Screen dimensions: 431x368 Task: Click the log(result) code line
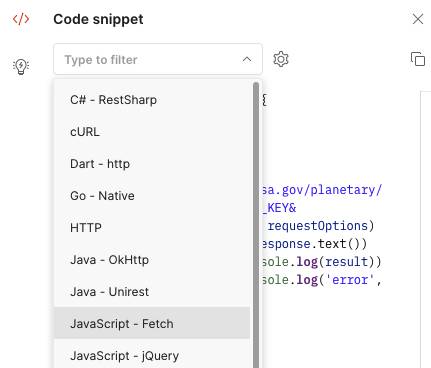(x=321, y=262)
